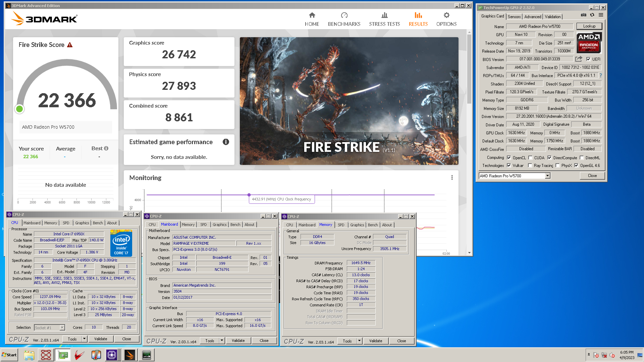This screenshot has width=644, height=362.
Task: Open the Advanced tab in GPU-Z
Action: click(x=533, y=16)
